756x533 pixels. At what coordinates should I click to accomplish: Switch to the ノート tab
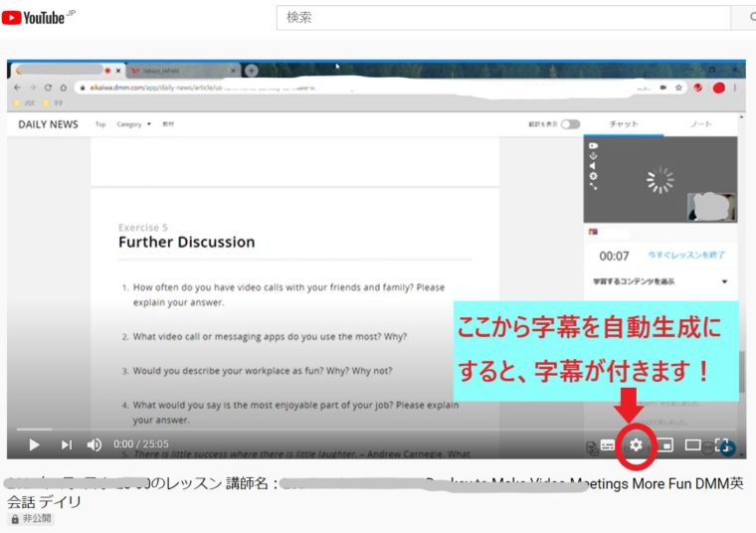click(x=700, y=124)
